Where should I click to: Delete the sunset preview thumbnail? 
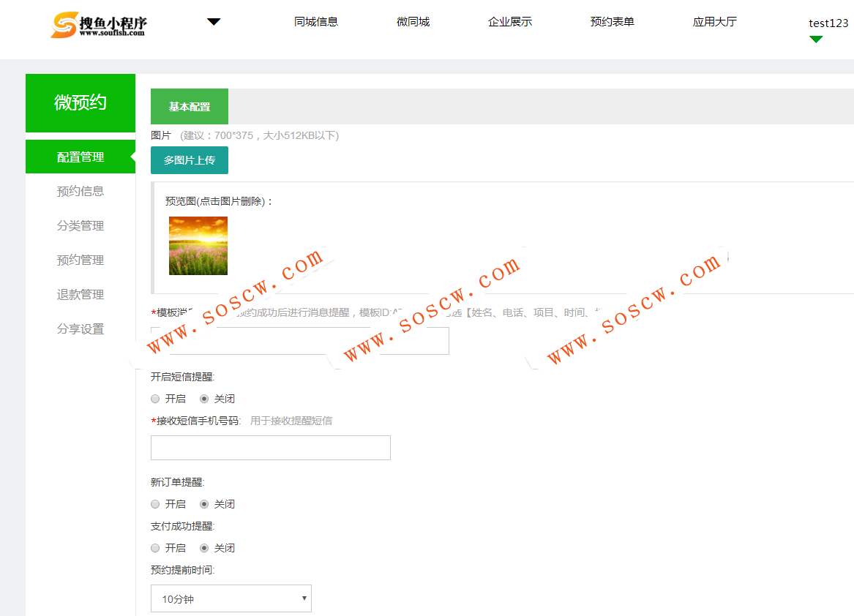point(198,246)
